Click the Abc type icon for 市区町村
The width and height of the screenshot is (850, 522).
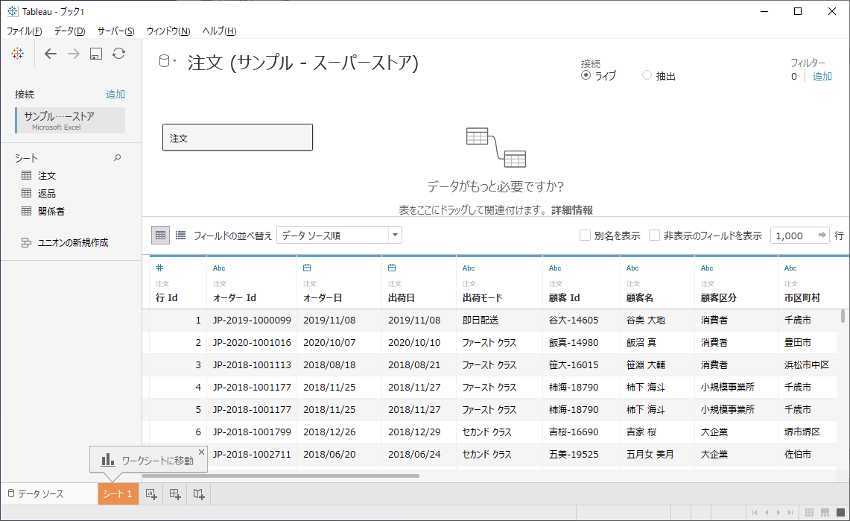[x=790, y=268]
